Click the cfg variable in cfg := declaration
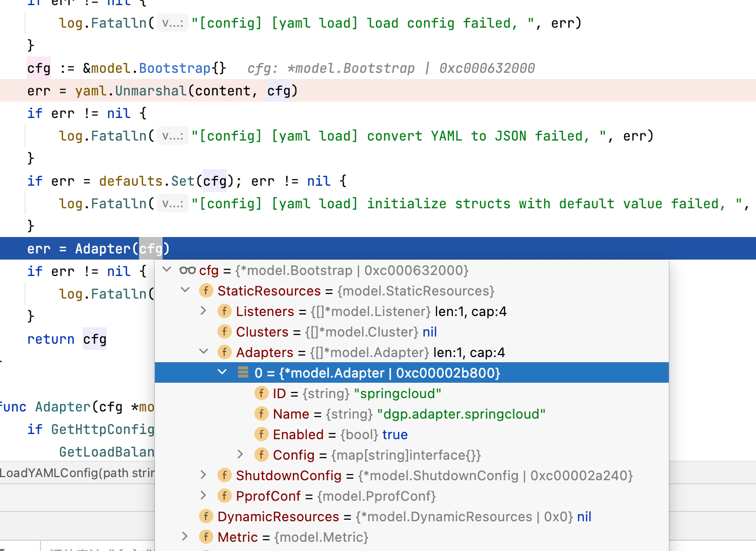The width and height of the screenshot is (756, 551). 39,68
